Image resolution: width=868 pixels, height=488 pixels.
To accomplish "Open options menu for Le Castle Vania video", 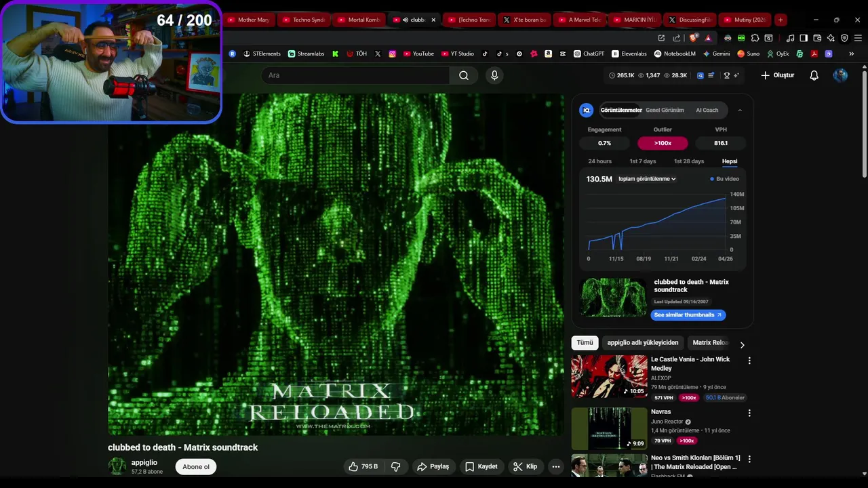I will pyautogui.click(x=749, y=361).
